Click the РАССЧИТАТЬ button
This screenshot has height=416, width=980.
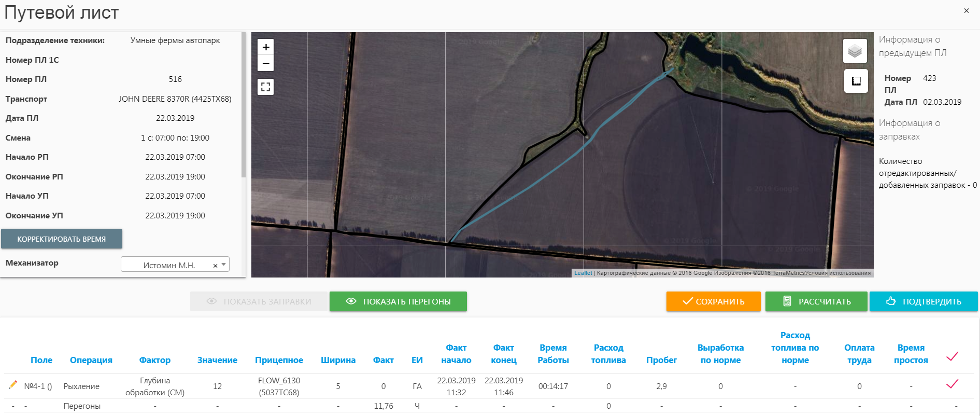[816, 301]
